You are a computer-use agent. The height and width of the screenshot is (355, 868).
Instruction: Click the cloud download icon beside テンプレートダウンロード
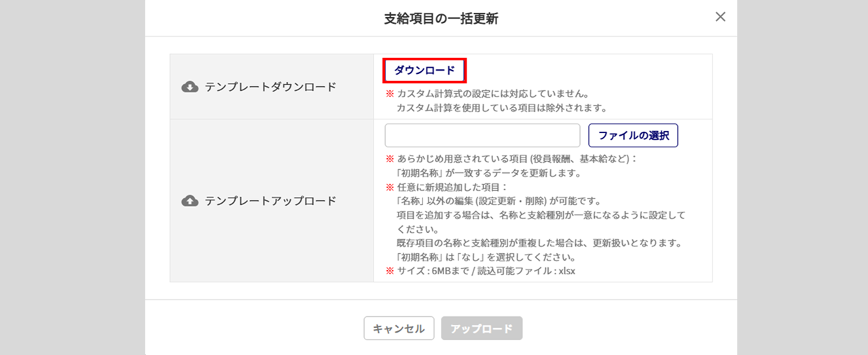pos(190,86)
